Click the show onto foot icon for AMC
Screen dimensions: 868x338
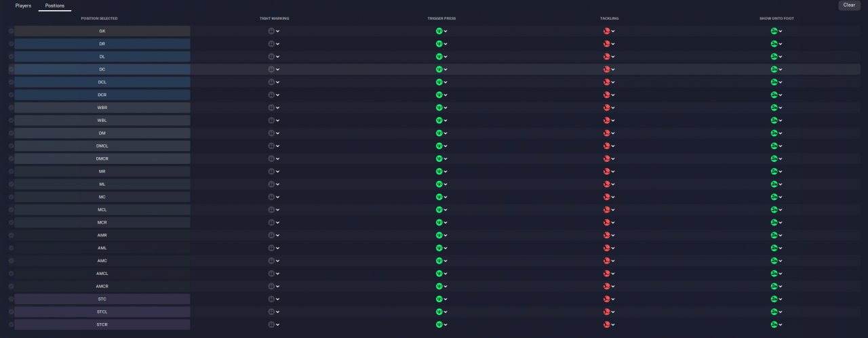[x=774, y=261]
